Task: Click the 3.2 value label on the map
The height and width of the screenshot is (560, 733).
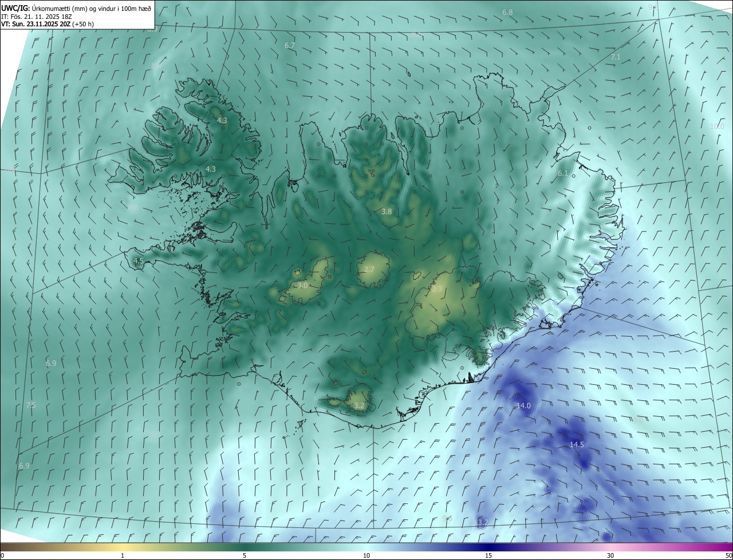Action: tap(359, 406)
